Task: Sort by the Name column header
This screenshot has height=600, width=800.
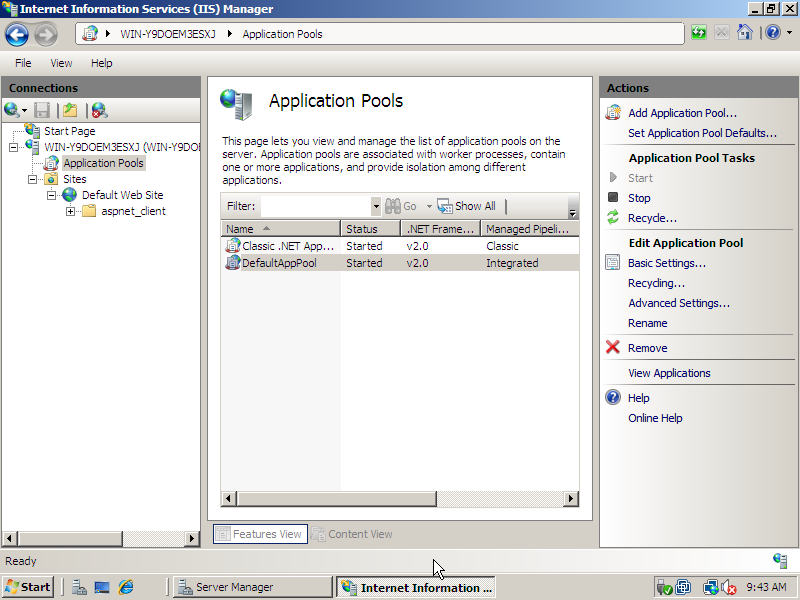Action: point(281,229)
